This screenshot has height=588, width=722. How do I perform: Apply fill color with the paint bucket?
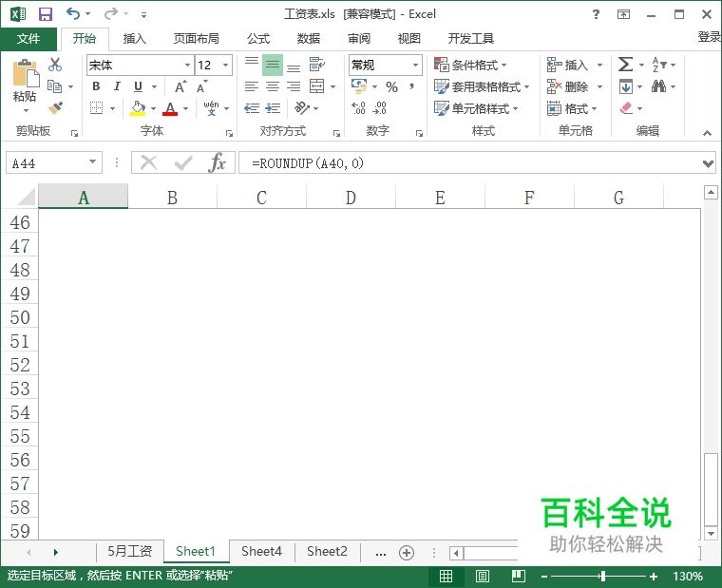(x=138, y=108)
